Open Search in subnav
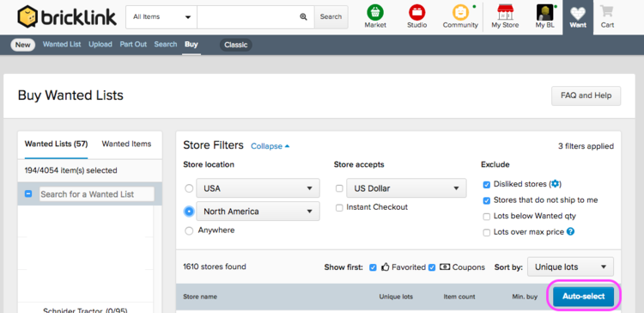This screenshot has width=644, height=313. (x=166, y=45)
